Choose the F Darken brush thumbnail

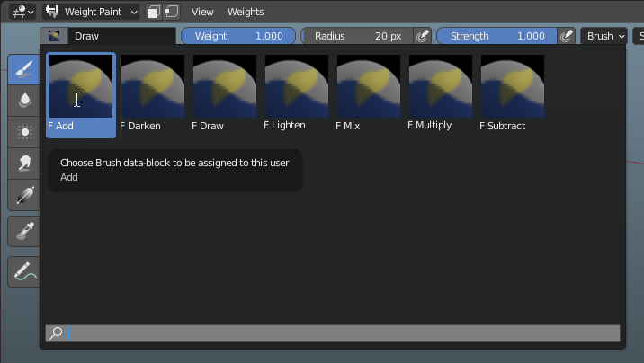click(x=153, y=95)
